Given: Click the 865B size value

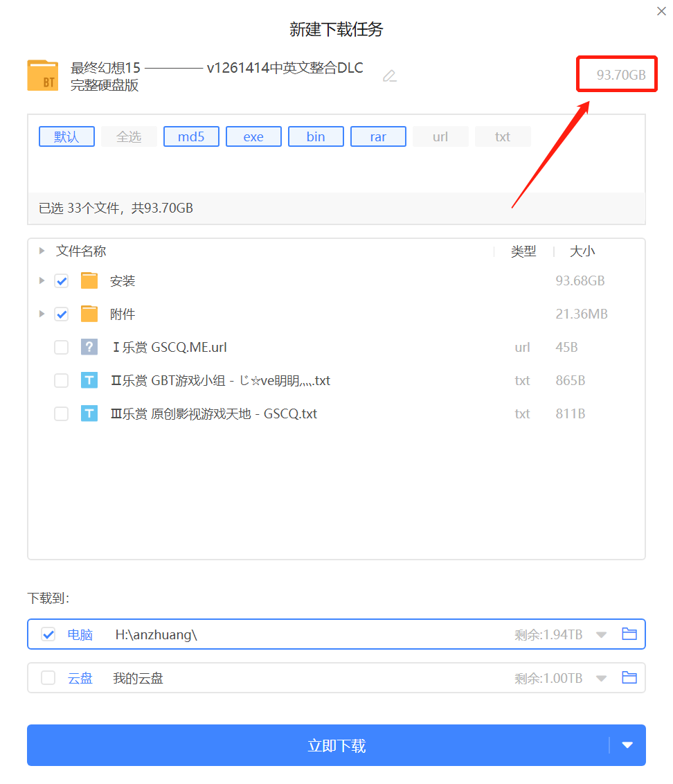Looking at the screenshot, I should (x=571, y=380).
